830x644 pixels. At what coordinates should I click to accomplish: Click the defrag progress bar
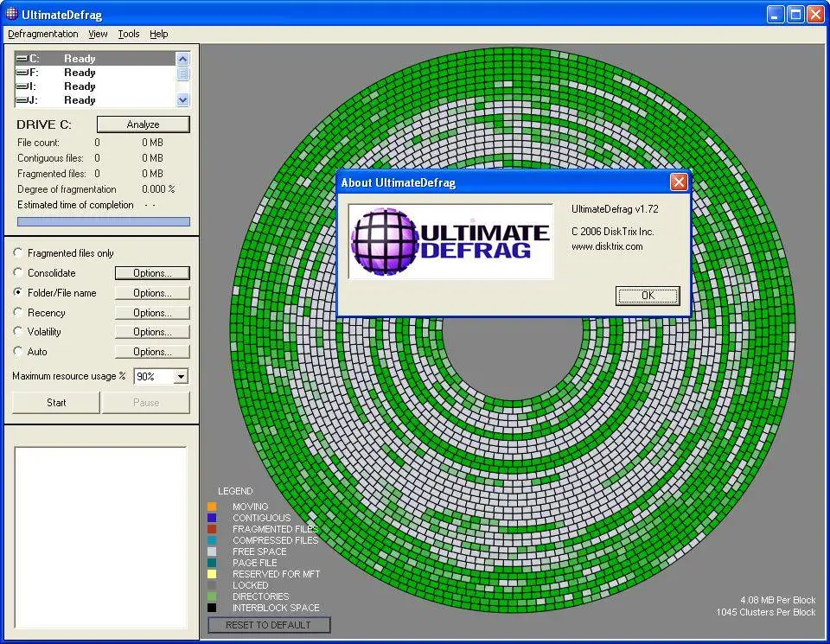point(104,221)
